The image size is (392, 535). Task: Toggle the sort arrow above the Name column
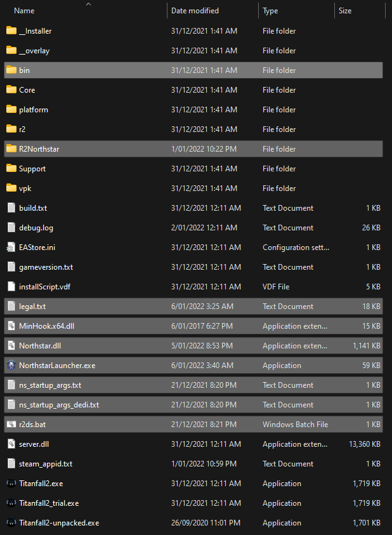(x=88, y=4)
